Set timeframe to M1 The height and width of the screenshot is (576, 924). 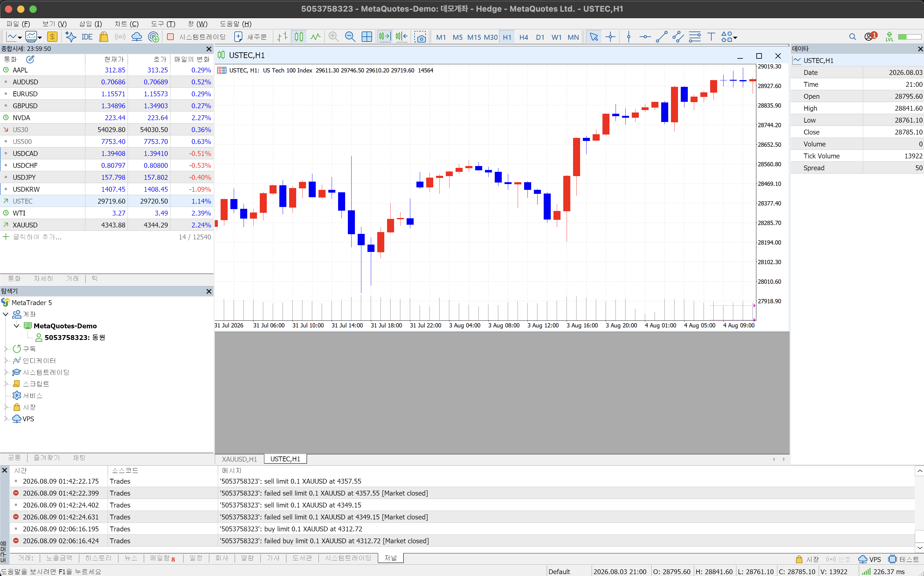click(441, 37)
